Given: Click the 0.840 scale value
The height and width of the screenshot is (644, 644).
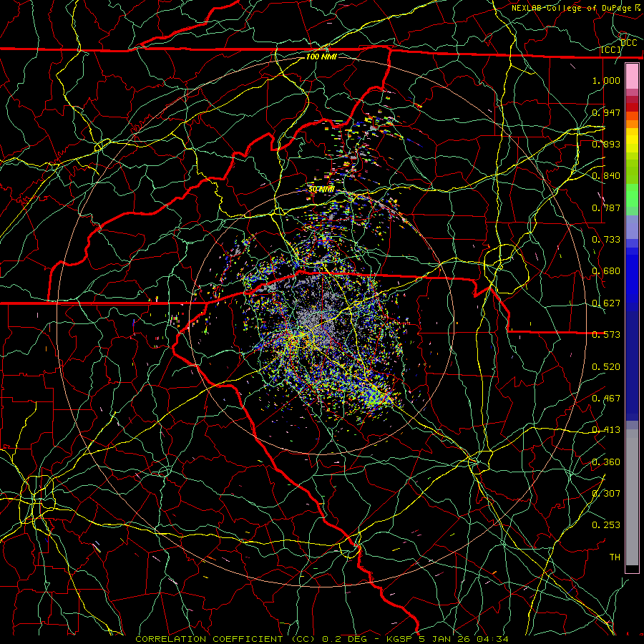Looking at the screenshot, I should coord(606,176).
